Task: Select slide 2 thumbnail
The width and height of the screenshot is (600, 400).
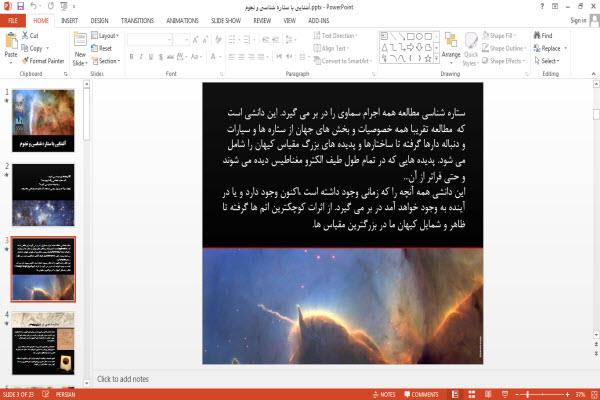Action: (x=43, y=195)
